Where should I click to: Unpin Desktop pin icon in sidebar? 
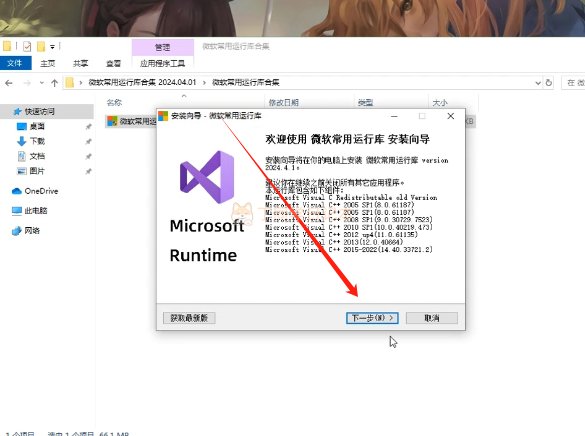pyautogui.click(x=88, y=127)
